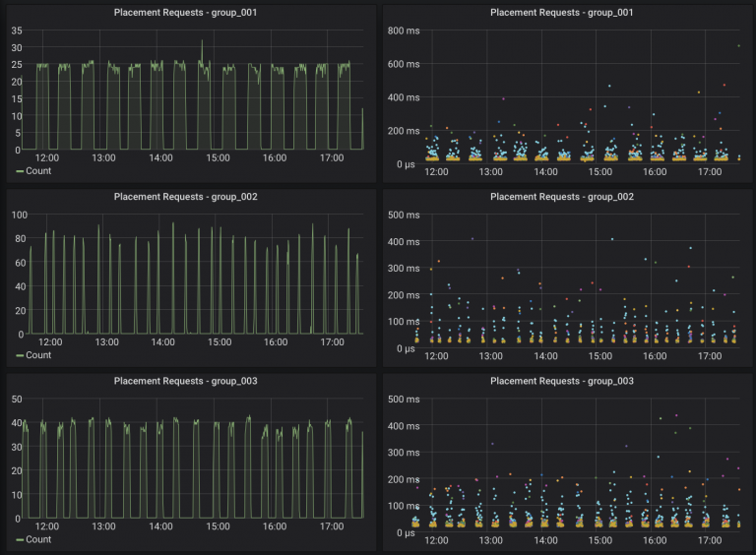
Task: Click the 600 ms y-axis label
Action: coord(404,64)
